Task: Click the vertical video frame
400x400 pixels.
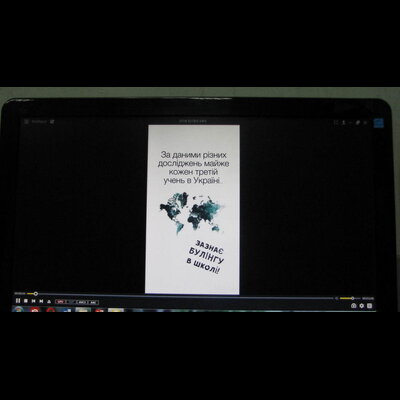Action: click(193, 210)
